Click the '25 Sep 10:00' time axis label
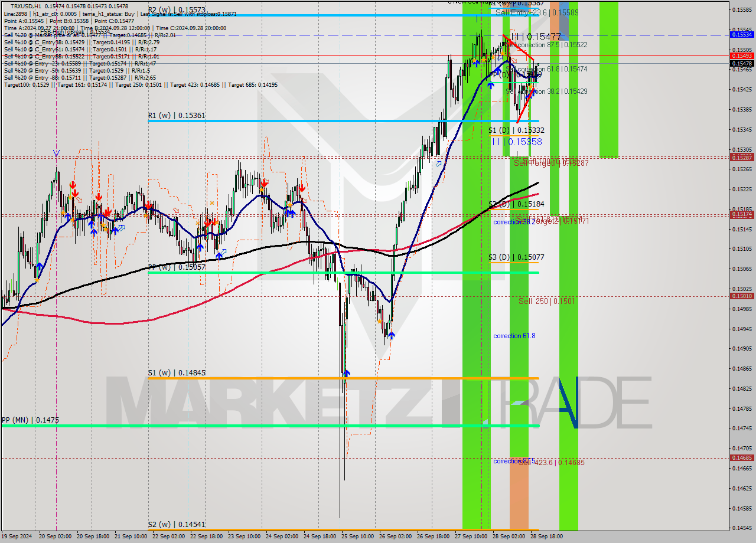This screenshot has width=756, height=543. click(358, 537)
